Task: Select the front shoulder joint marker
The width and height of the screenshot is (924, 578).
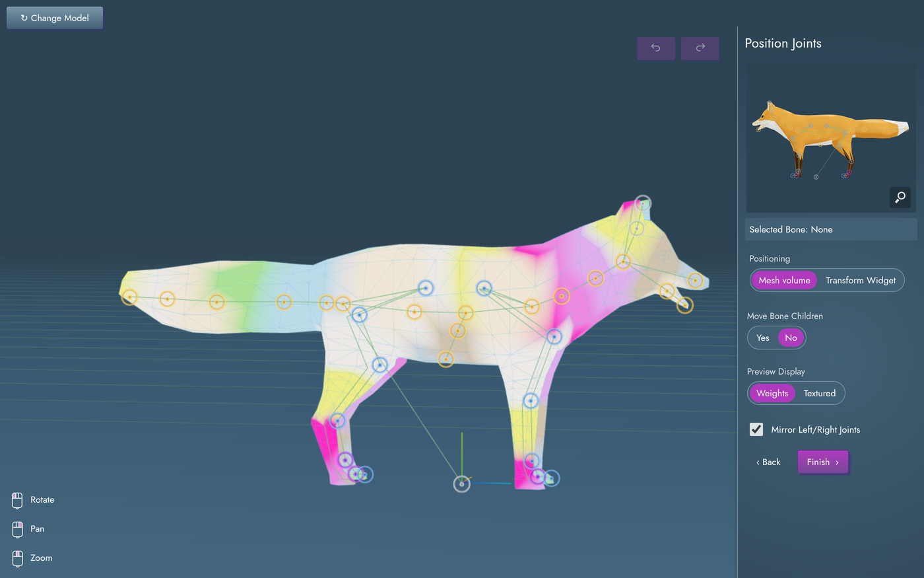Action: pyautogui.click(x=554, y=337)
